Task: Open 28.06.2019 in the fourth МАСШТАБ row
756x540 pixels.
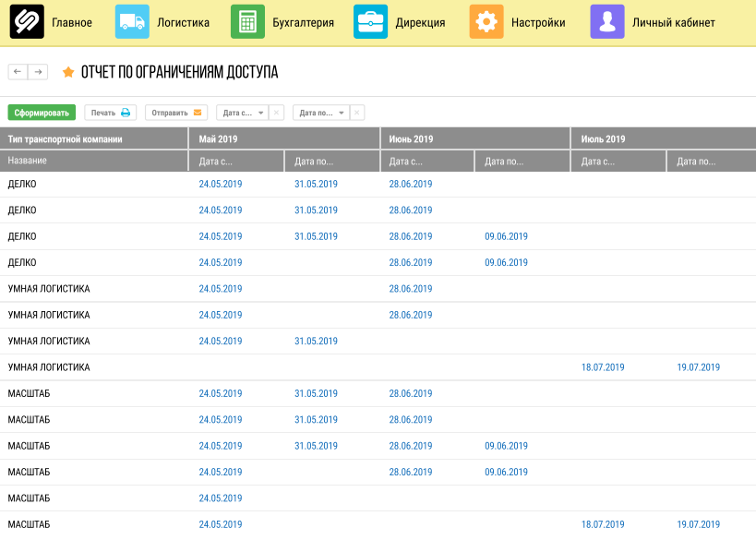Action: coord(411,472)
